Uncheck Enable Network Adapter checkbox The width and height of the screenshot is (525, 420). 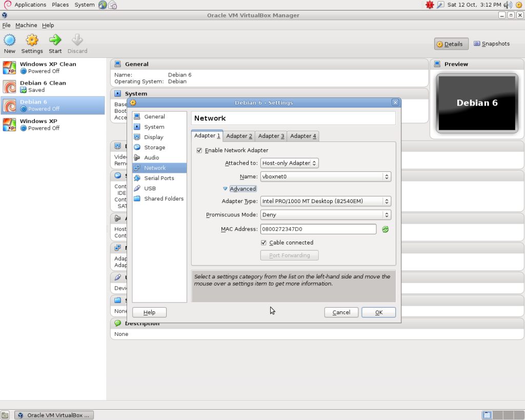tap(199, 150)
